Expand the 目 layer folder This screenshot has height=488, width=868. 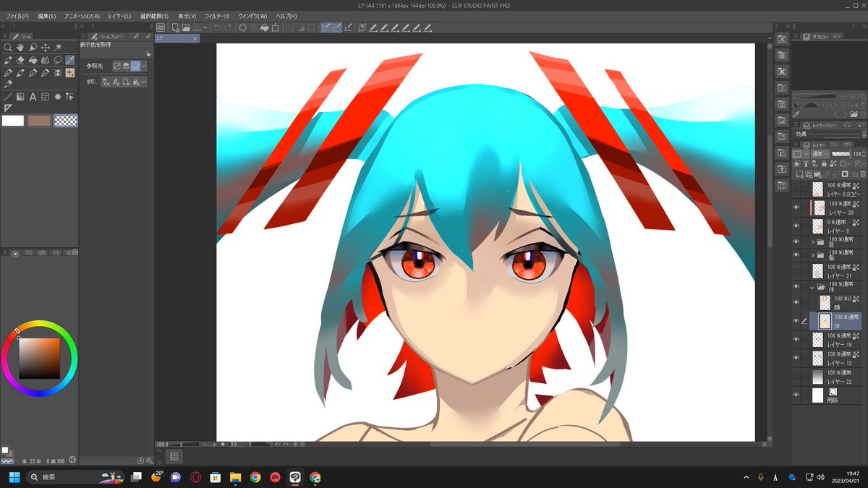coord(813,241)
